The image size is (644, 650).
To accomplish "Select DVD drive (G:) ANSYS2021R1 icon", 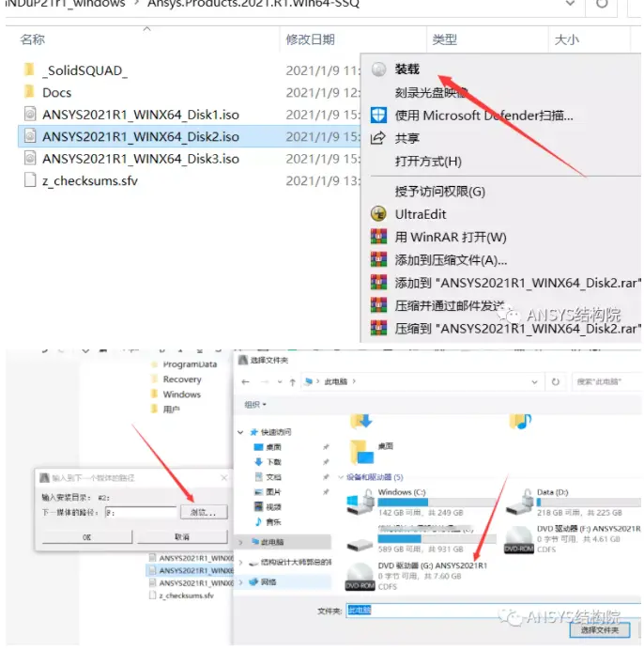I will [360, 576].
